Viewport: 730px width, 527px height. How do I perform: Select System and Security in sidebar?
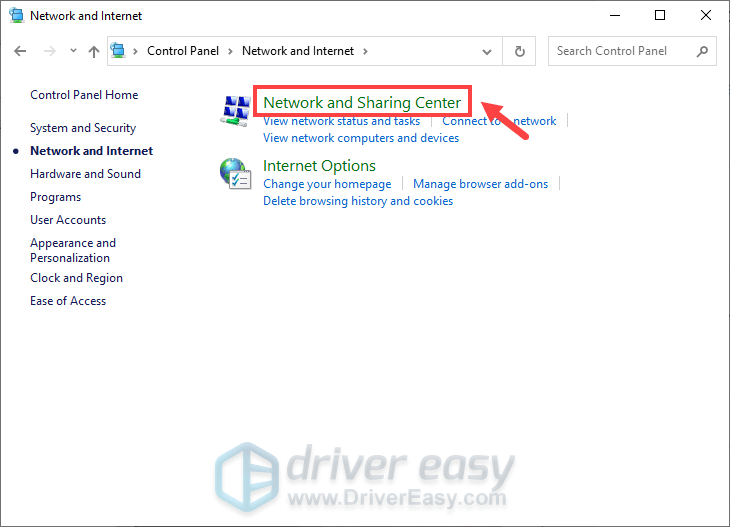pyautogui.click(x=83, y=128)
